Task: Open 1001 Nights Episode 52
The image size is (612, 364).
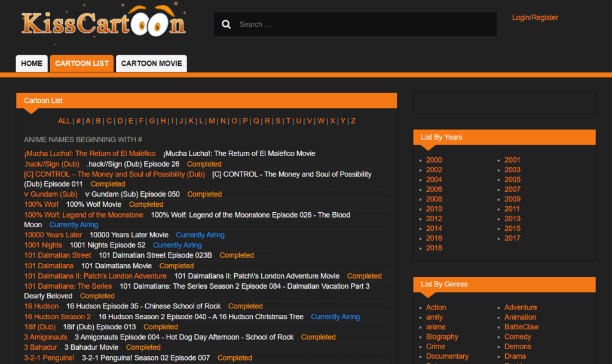Action: click(108, 245)
